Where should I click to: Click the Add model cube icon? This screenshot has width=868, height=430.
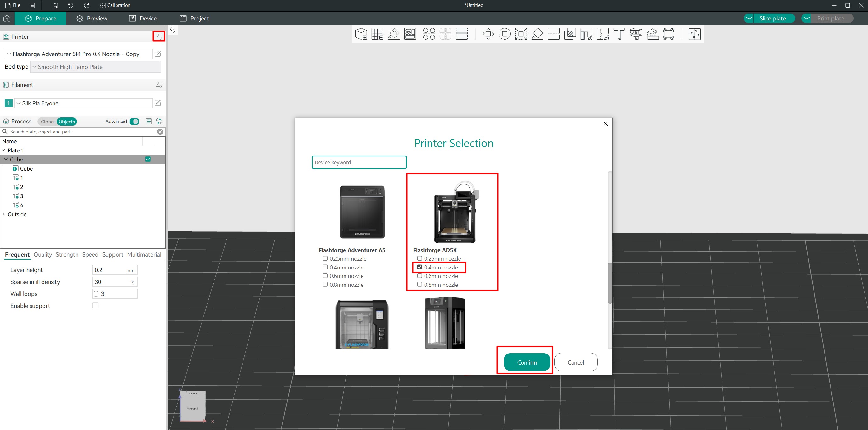[x=361, y=34]
